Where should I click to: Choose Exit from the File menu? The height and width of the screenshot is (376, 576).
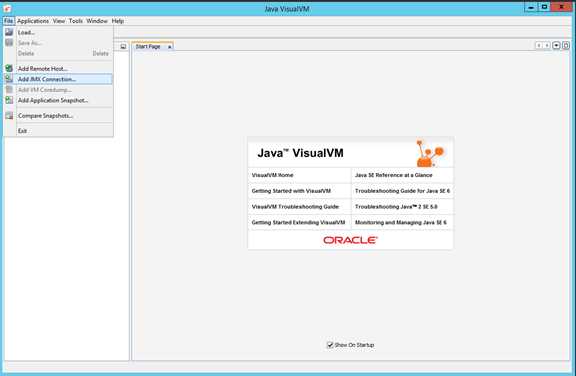(x=58, y=131)
